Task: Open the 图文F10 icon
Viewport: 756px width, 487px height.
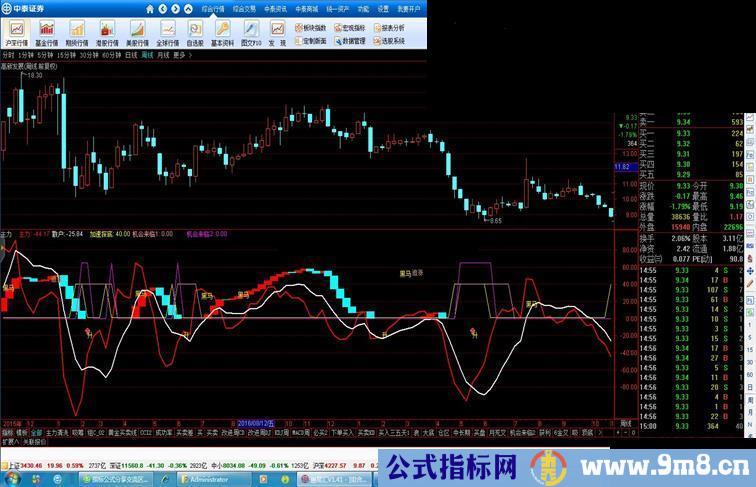Action: tap(250, 32)
